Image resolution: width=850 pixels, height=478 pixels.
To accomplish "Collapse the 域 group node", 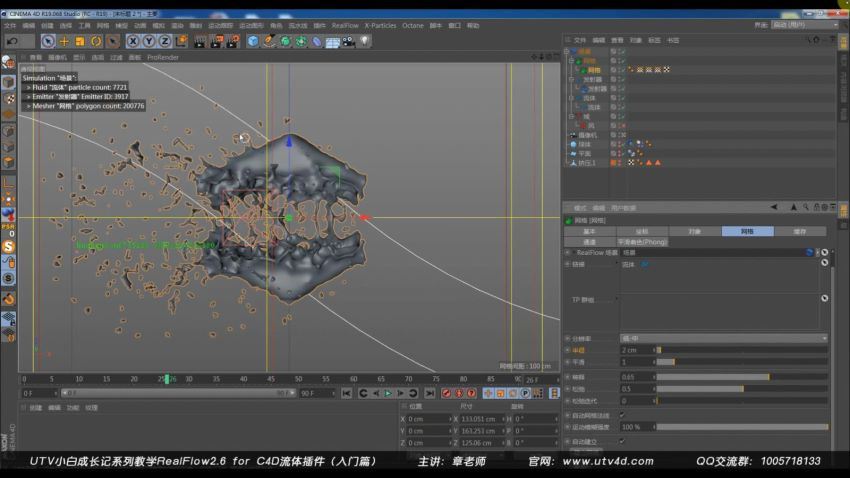I will pyautogui.click(x=571, y=117).
